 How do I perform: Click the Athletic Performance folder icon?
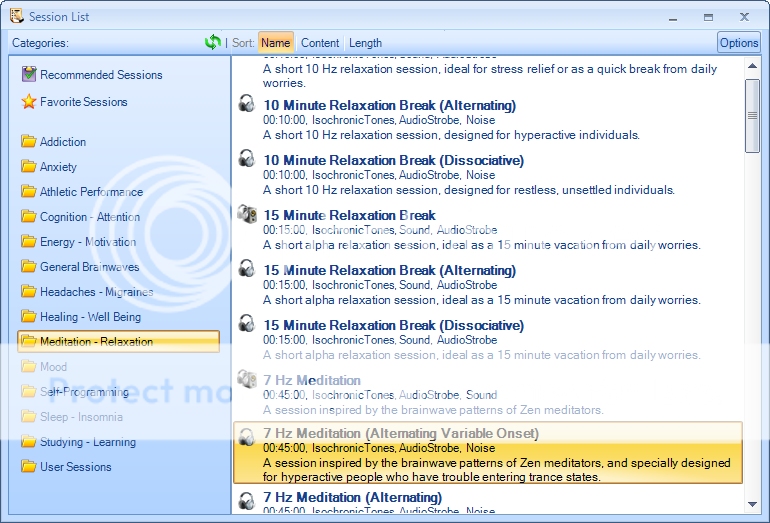click(29, 192)
